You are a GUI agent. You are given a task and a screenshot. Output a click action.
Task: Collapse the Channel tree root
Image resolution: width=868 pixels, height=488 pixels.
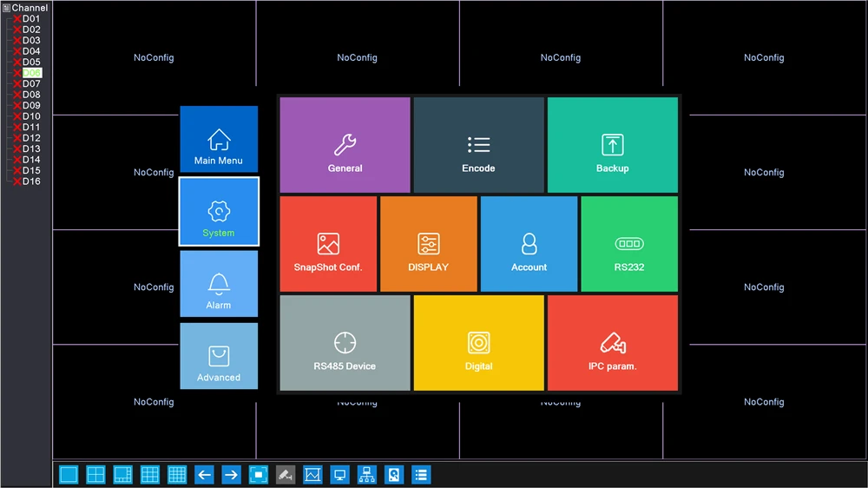pyautogui.click(x=6, y=8)
